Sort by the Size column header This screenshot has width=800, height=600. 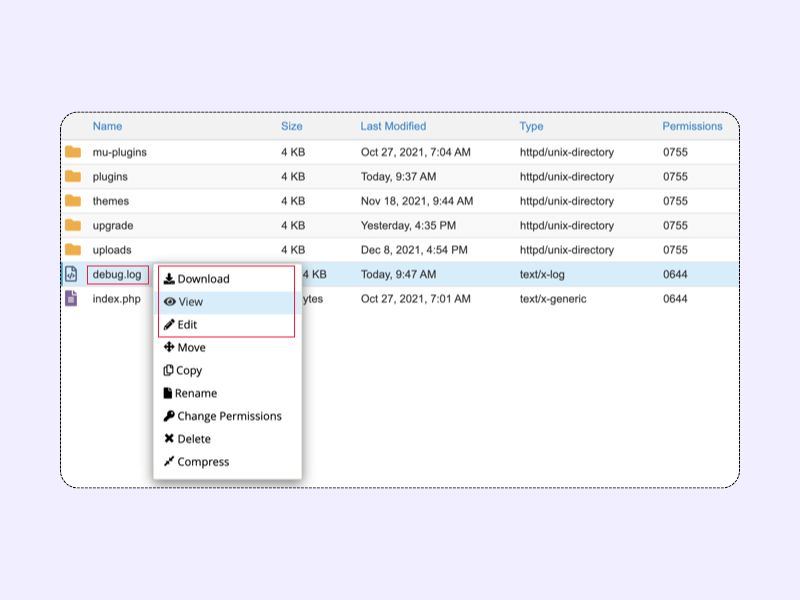[292, 126]
